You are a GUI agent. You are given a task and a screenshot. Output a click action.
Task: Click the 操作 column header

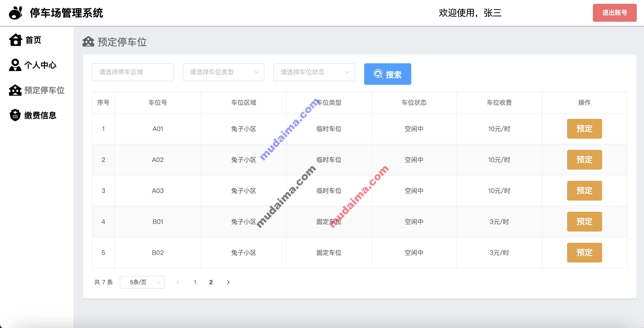click(584, 103)
